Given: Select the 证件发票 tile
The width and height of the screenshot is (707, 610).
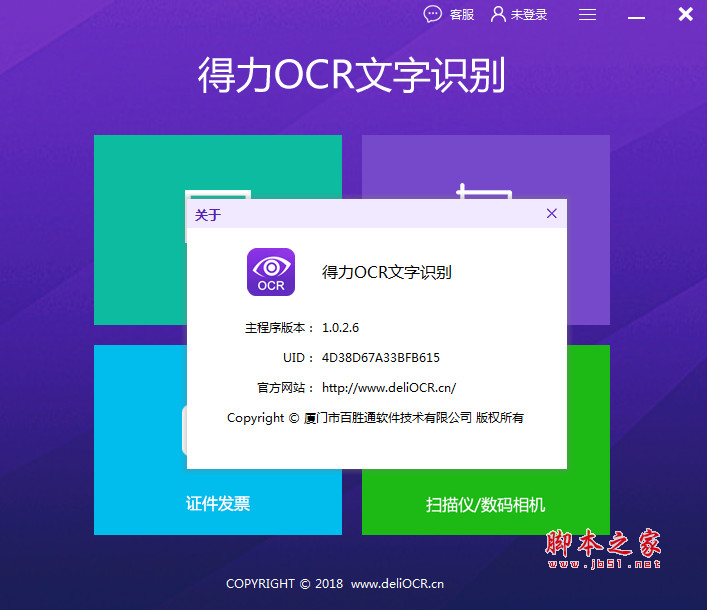Looking at the screenshot, I should tap(218, 504).
